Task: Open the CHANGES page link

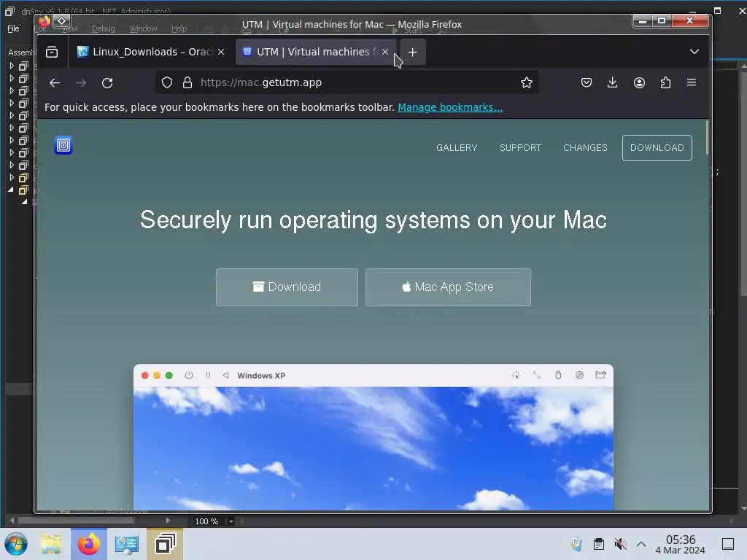Action: tap(586, 147)
